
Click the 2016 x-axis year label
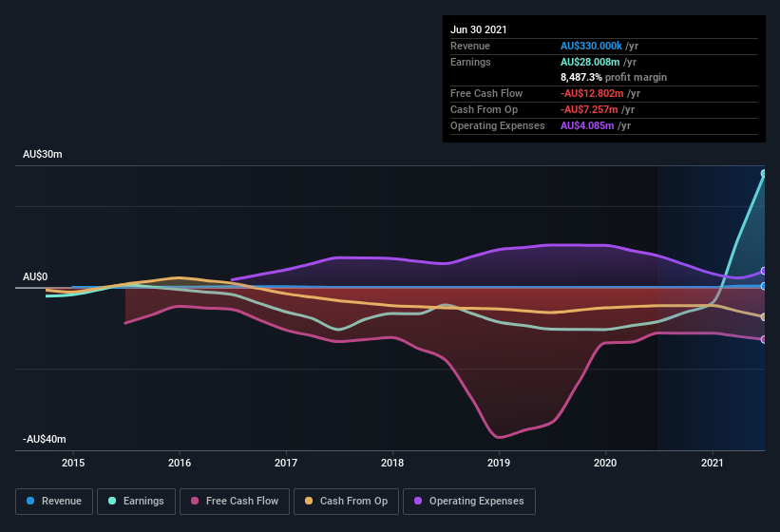180,463
